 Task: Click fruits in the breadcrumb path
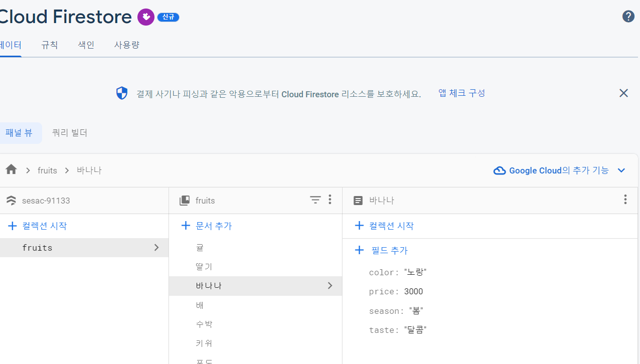tap(47, 170)
